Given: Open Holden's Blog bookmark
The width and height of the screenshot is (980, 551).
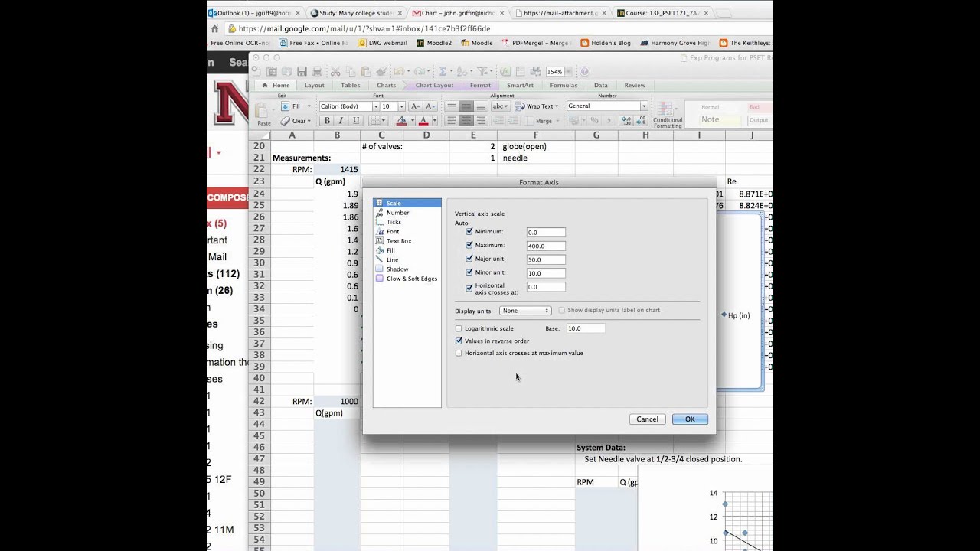Looking at the screenshot, I should pos(606,43).
